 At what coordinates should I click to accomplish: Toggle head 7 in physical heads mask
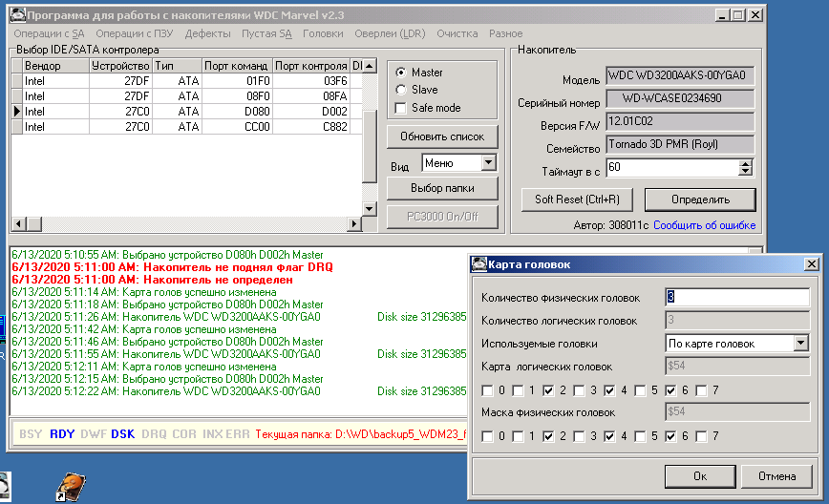(x=701, y=436)
